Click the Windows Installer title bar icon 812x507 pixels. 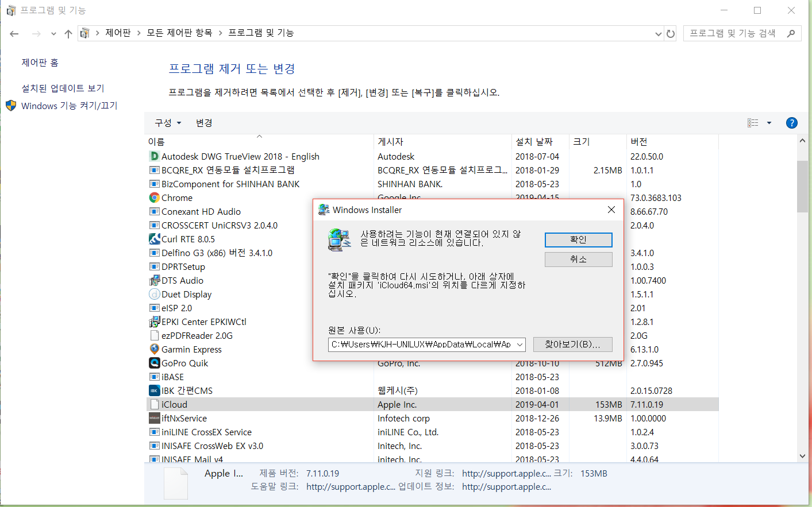click(324, 210)
